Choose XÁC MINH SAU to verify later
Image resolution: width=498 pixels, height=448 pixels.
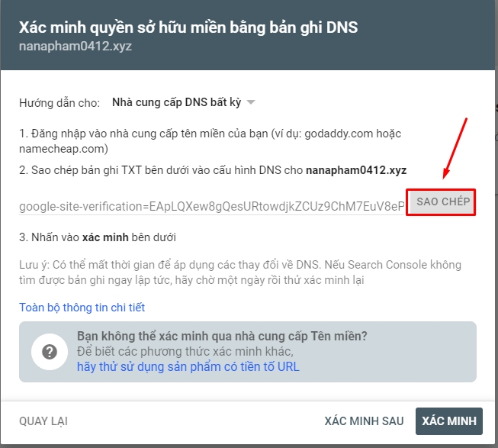point(364,421)
